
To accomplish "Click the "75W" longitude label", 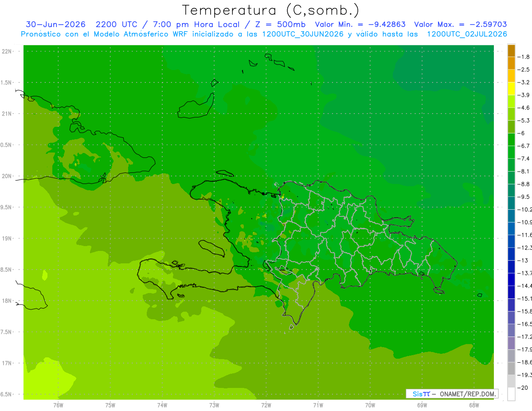I will click(x=110, y=405).
